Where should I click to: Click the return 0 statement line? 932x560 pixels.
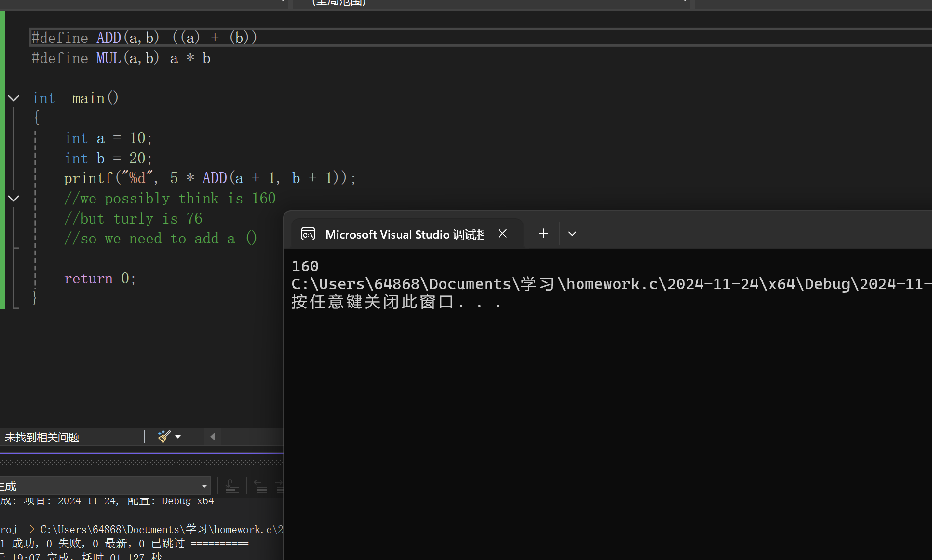100,279
